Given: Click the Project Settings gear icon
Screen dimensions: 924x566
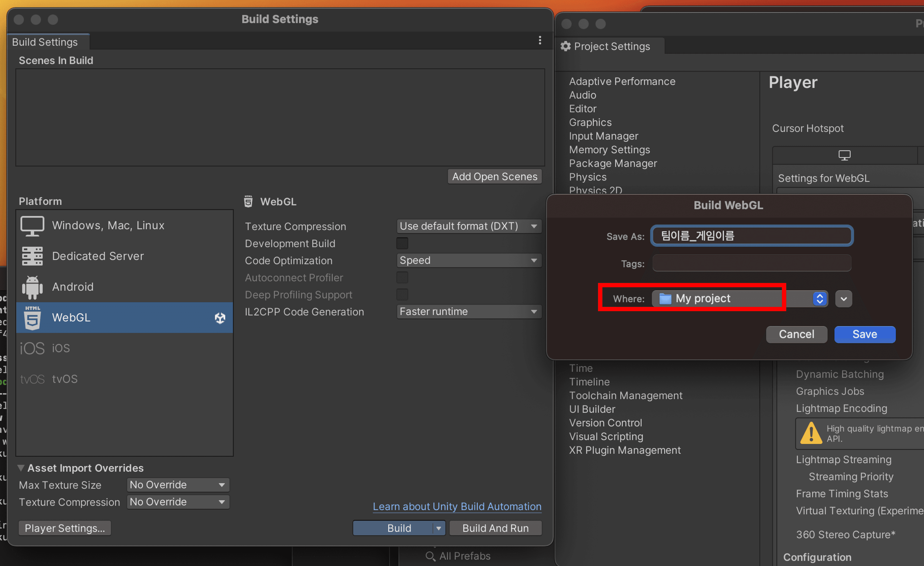Looking at the screenshot, I should [565, 46].
